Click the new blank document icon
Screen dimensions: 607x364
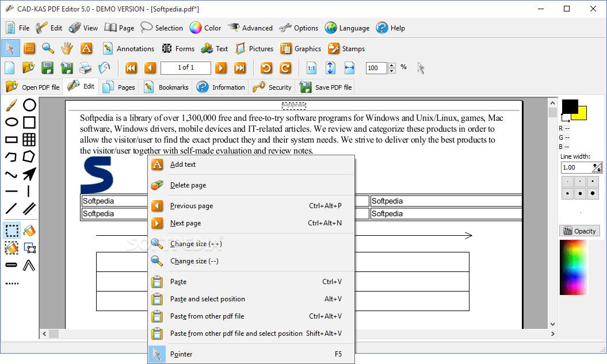10,68
